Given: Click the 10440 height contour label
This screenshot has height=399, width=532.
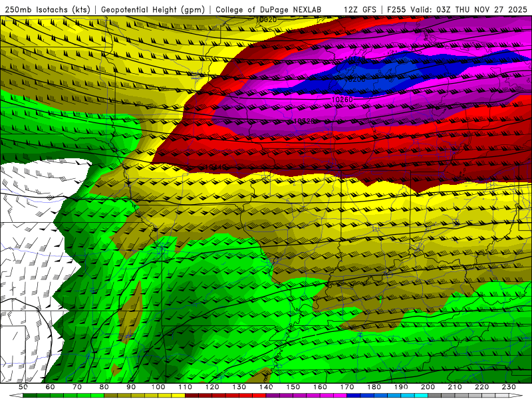Looking at the screenshot, I should click(215, 167).
